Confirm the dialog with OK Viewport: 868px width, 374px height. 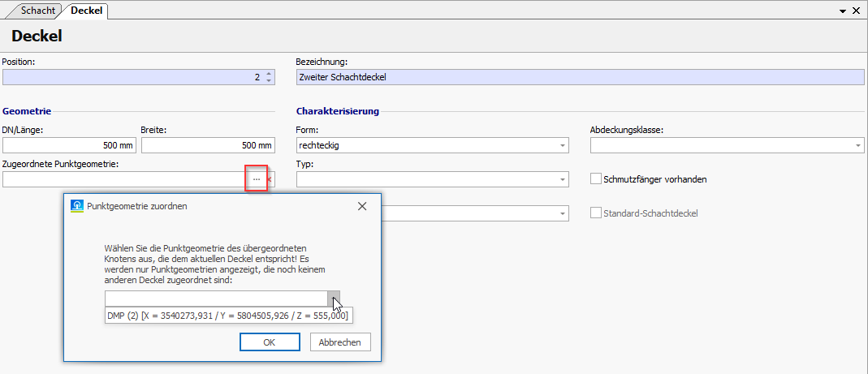pos(270,342)
